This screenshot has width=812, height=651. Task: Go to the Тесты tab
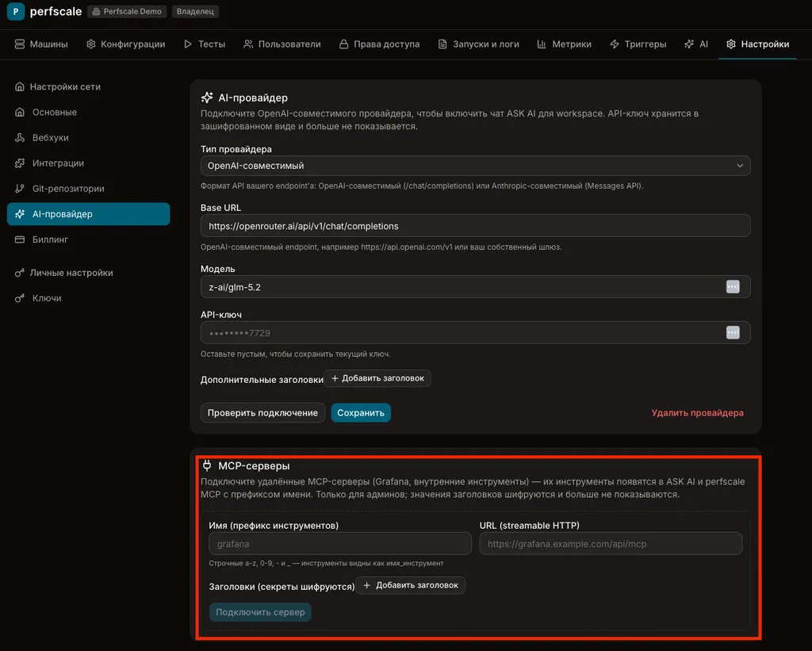coord(205,44)
